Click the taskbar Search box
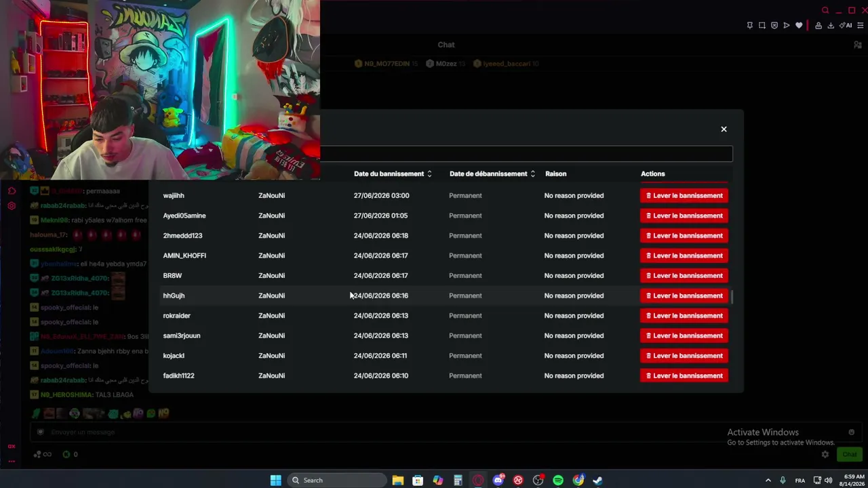 point(337,480)
